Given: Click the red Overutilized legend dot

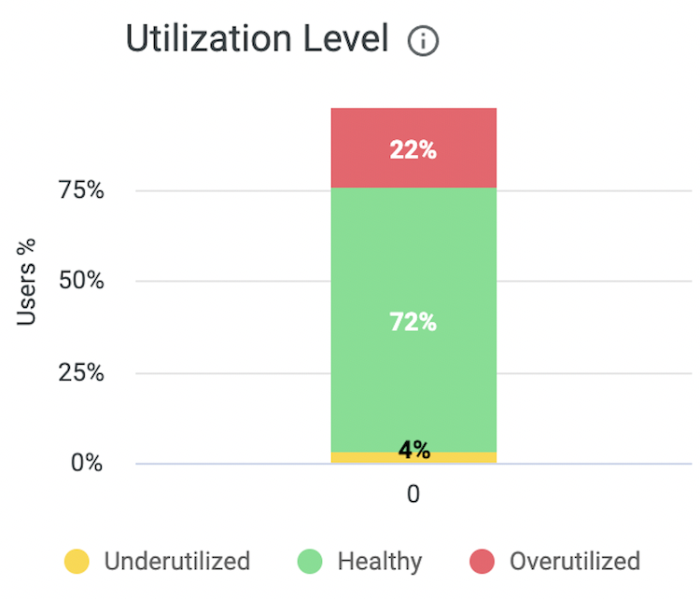Looking at the screenshot, I should pyautogui.click(x=482, y=562).
